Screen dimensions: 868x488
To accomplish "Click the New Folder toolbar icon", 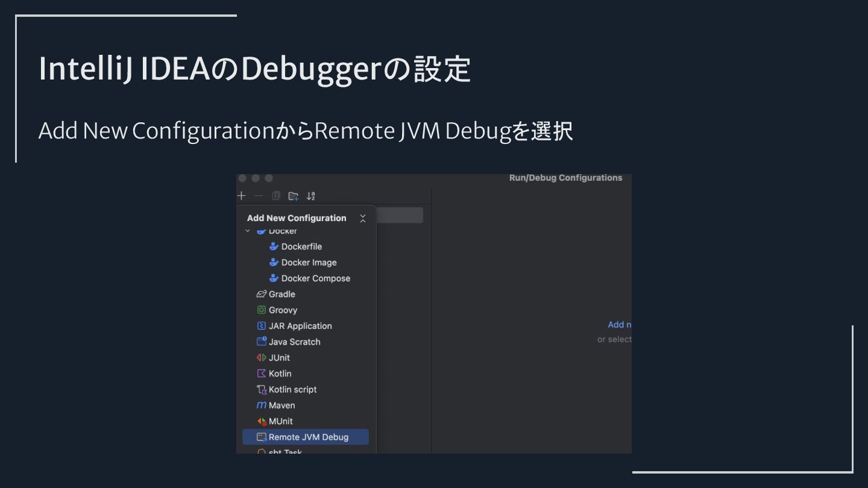I will coord(294,196).
